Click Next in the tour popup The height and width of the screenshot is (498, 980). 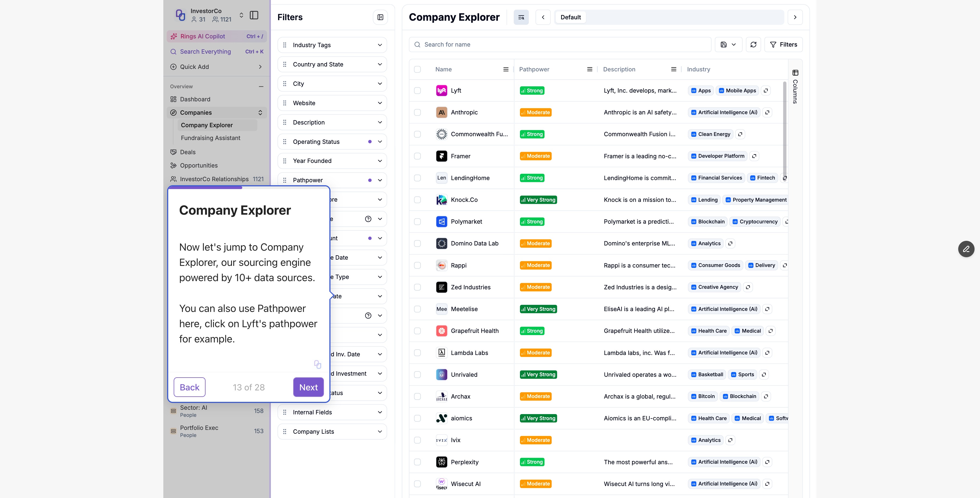coord(308,387)
